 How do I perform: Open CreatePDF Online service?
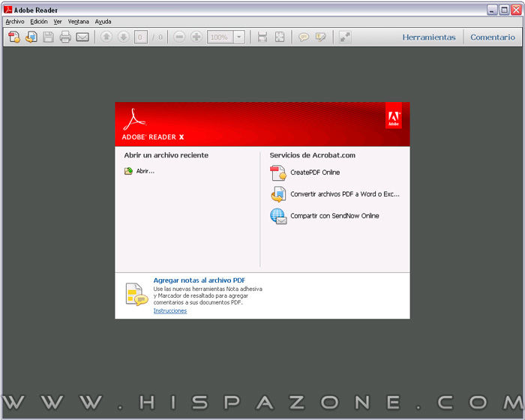pos(315,172)
